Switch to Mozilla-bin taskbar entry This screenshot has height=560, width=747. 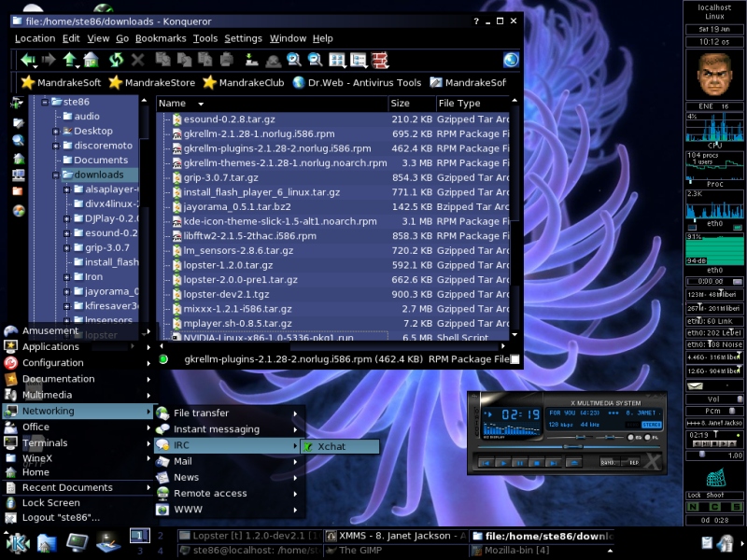coord(541,550)
